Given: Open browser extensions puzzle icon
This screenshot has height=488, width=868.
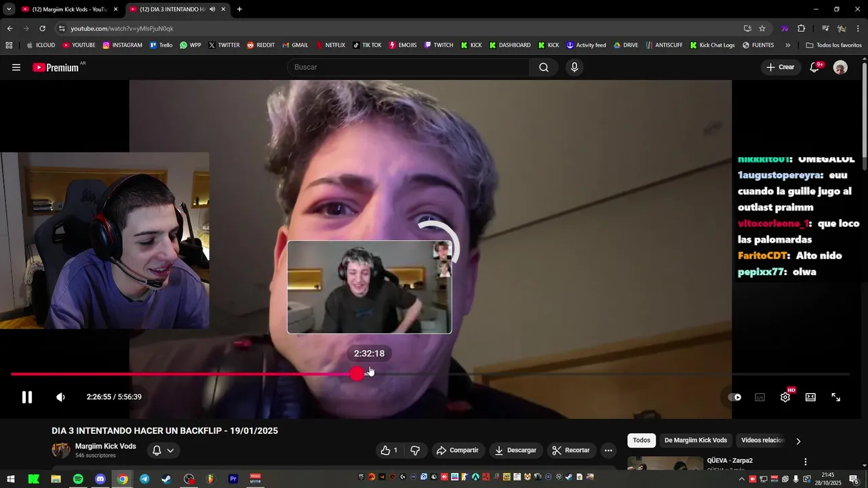Looking at the screenshot, I should click(x=802, y=28).
